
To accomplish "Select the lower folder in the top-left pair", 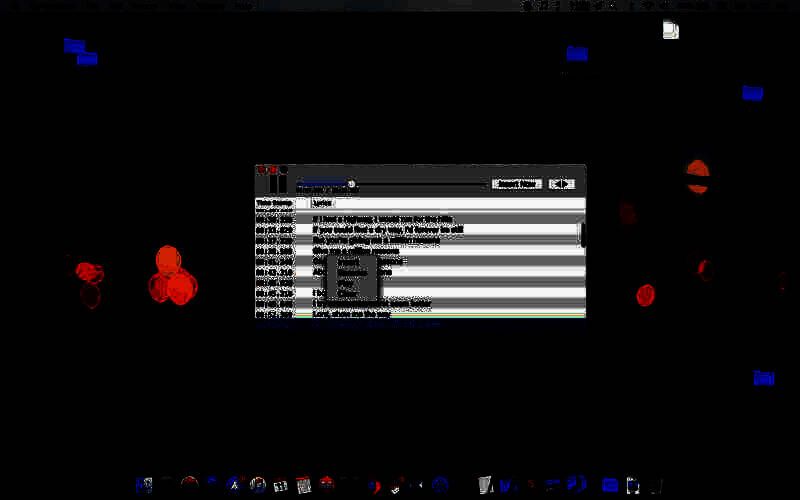I will point(87,59).
